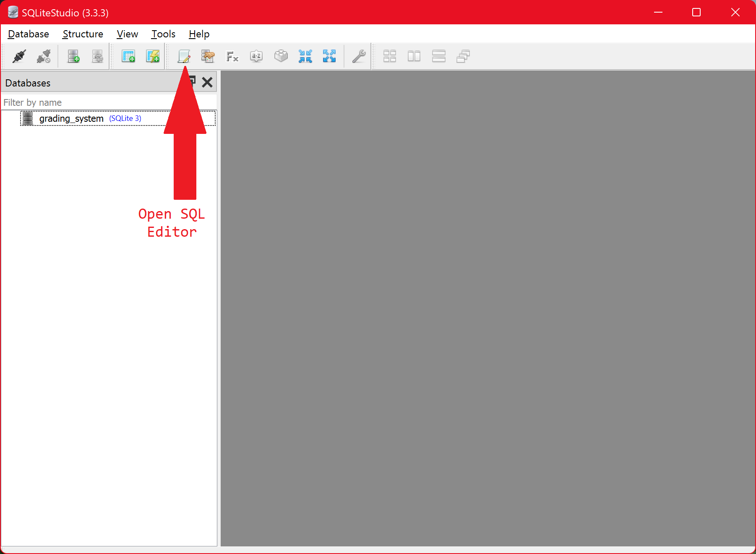Click the Connect to database plug icon

[x=19, y=56]
